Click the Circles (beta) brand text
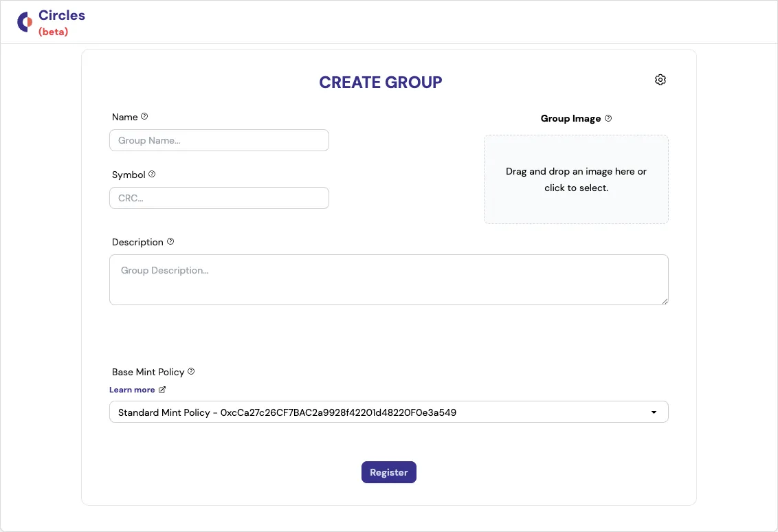The image size is (778, 532). pyautogui.click(x=62, y=22)
